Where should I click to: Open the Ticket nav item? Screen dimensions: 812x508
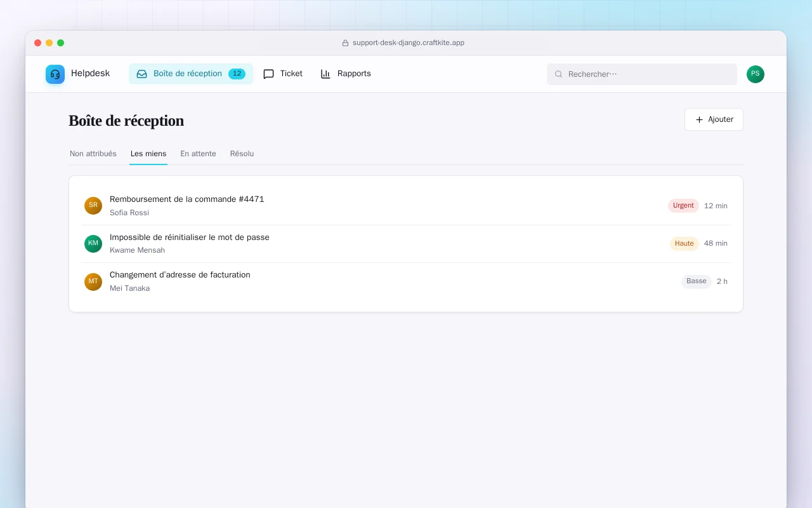click(283, 74)
